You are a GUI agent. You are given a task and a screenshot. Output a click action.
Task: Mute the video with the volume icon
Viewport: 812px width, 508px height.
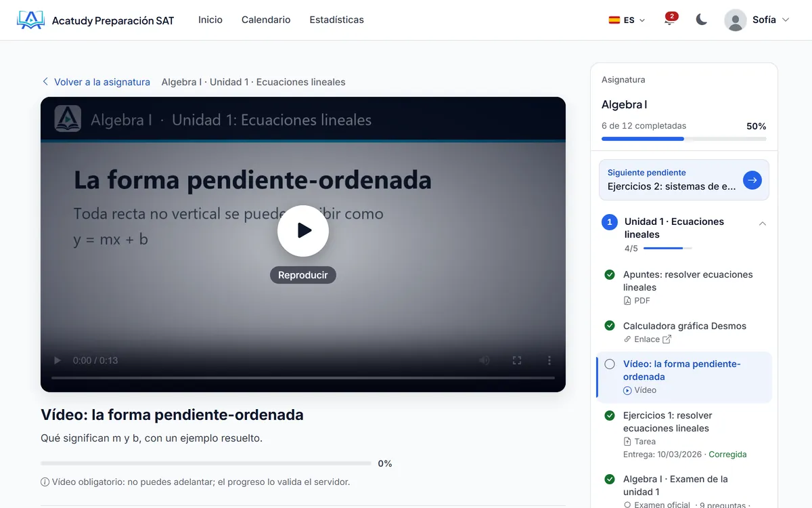(x=484, y=360)
